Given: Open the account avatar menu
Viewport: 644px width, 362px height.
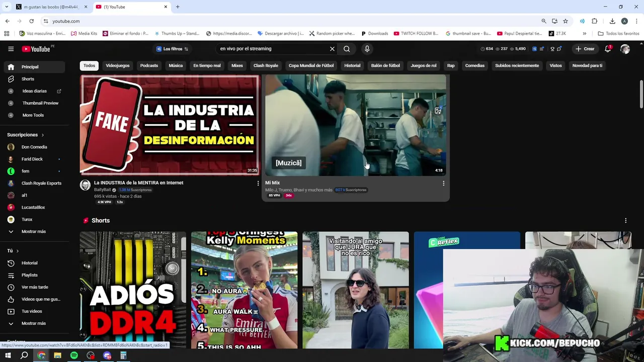Looking at the screenshot, I should tap(625, 49).
